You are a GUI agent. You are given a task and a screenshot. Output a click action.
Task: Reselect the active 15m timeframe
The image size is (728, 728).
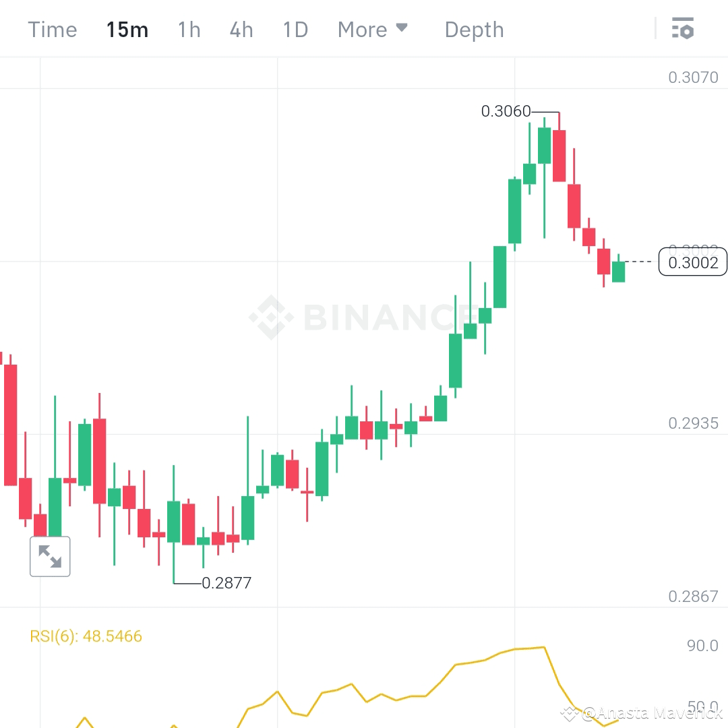[x=127, y=29]
